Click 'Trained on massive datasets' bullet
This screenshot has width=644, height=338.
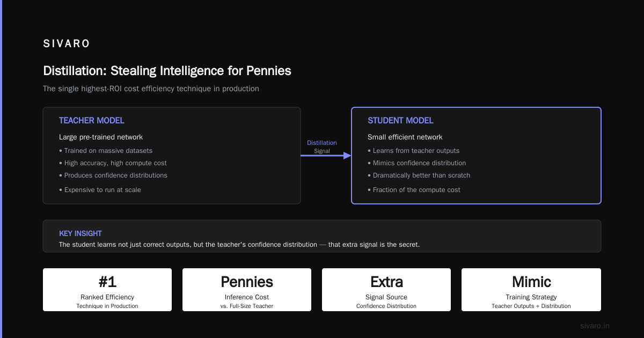pos(106,151)
